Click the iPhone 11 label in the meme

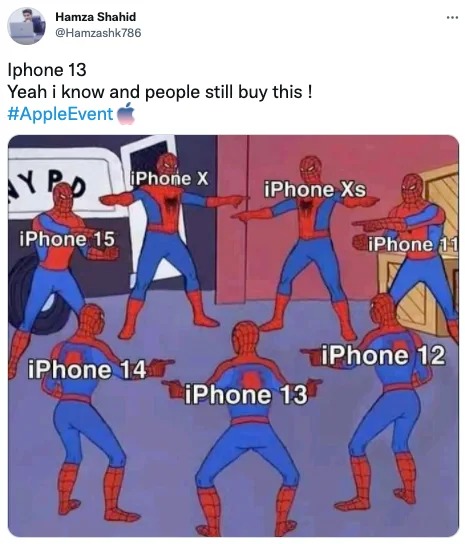413,245
